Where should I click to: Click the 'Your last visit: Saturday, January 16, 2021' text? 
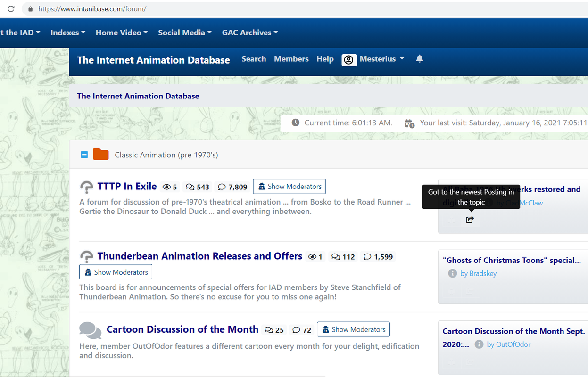504,123
